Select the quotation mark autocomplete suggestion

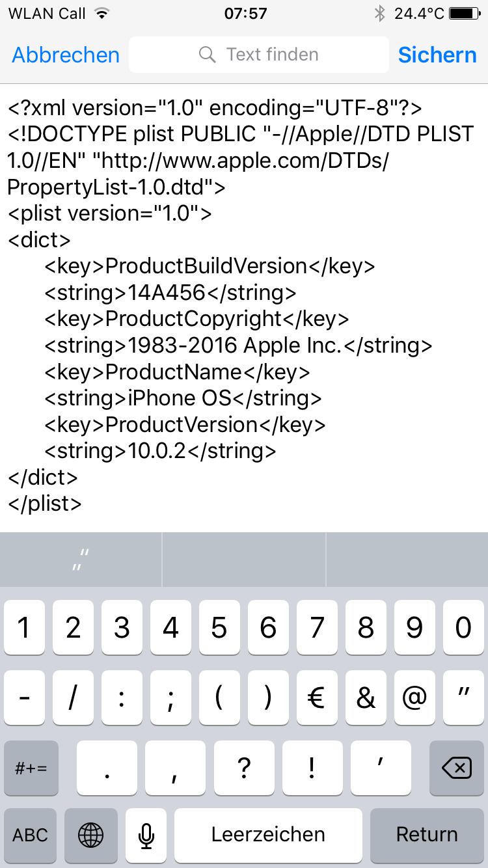click(81, 560)
